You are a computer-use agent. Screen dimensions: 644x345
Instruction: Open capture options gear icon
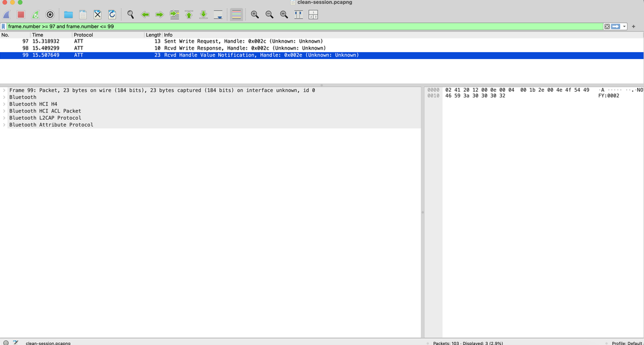pyautogui.click(x=50, y=15)
